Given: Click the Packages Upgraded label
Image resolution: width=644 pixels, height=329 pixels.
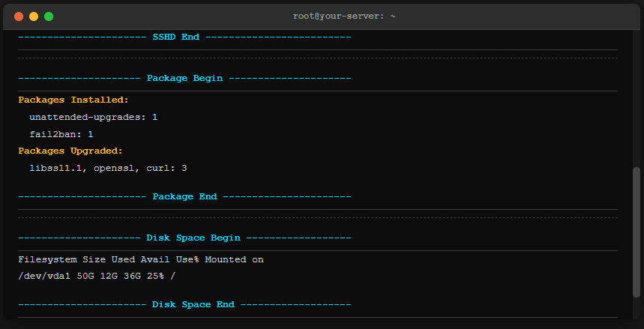Looking at the screenshot, I should (x=70, y=151).
